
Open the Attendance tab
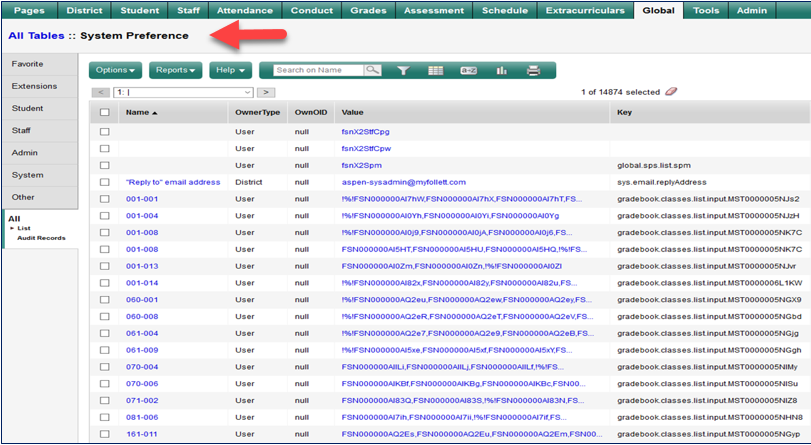coord(245,10)
